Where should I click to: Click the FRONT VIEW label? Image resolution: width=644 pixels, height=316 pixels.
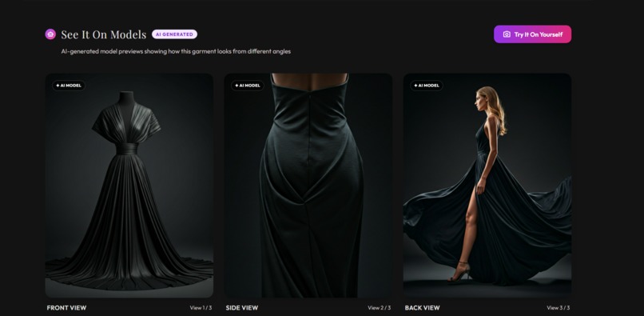point(66,308)
